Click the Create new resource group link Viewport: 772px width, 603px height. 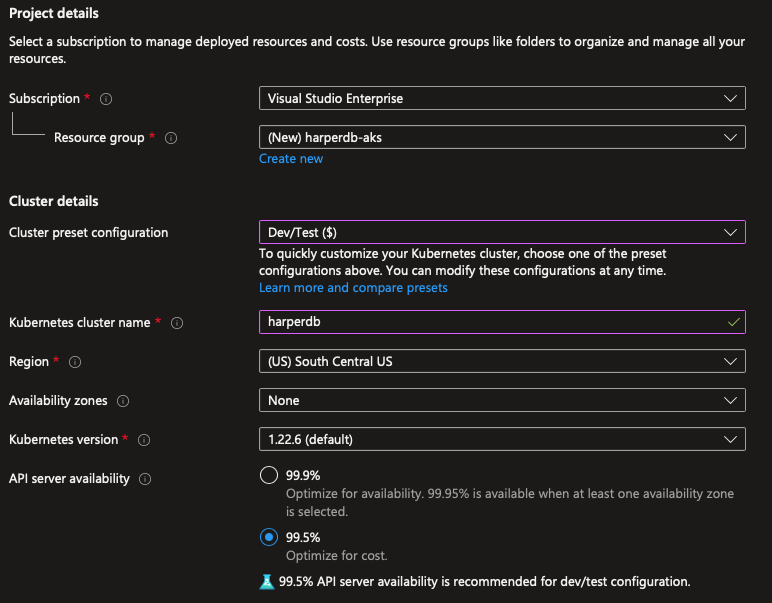291,159
